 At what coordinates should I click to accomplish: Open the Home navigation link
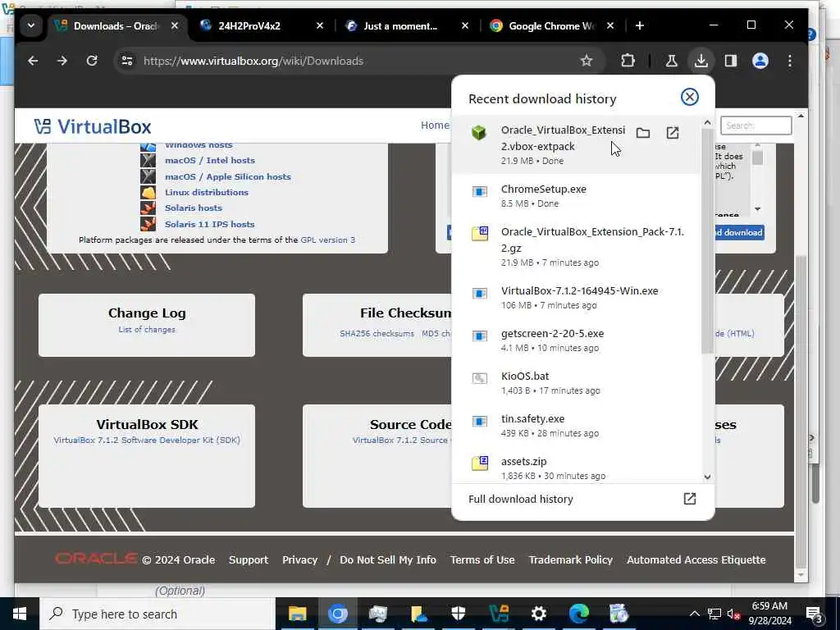(x=435, y=126)
